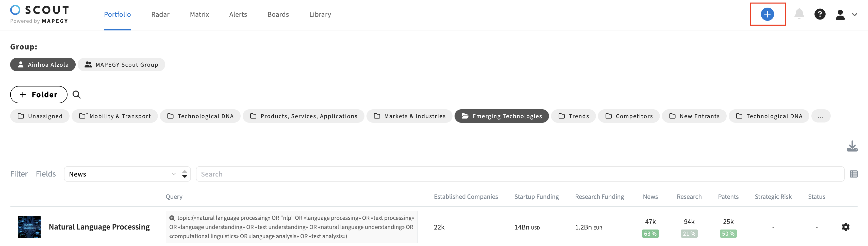
Task: Open the help question mark icon
Action: [820, 14]
